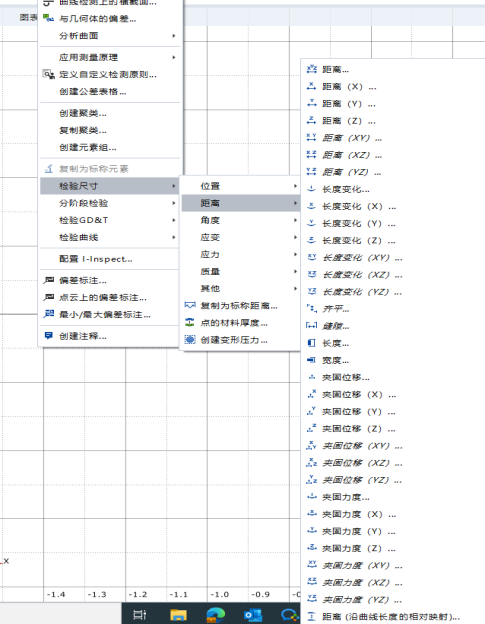Expand the 分析曲面 submenu arrow
Image resolution: width=485 pixels, height=624 pixels.
click(174, 36)
